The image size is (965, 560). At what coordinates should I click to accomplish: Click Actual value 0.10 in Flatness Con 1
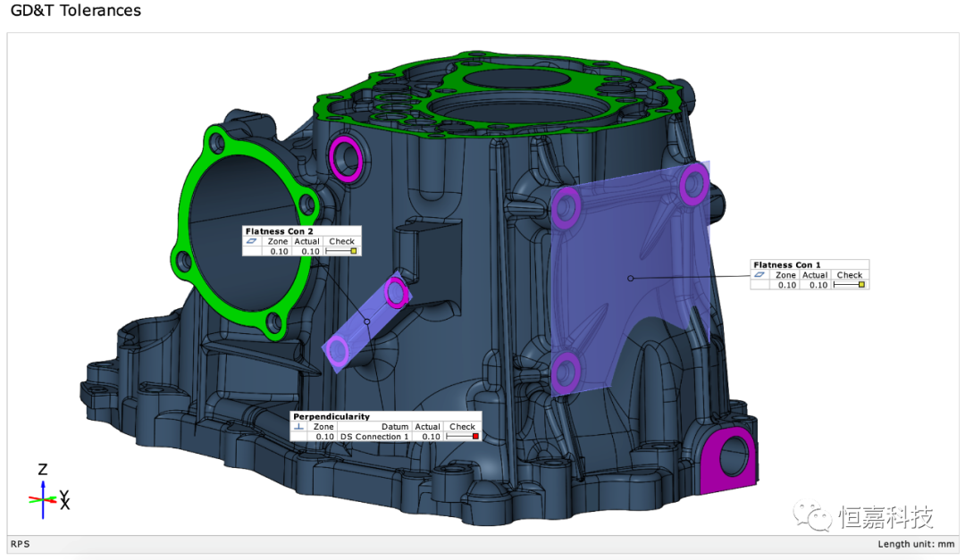click(818, 285)
